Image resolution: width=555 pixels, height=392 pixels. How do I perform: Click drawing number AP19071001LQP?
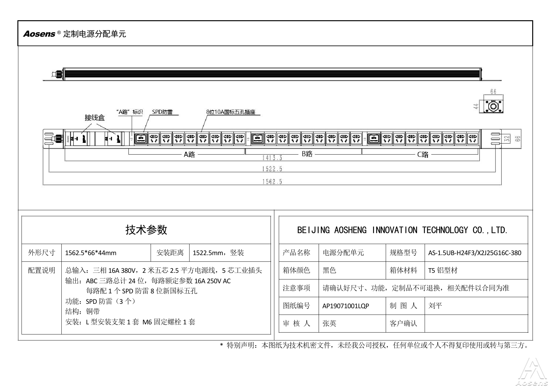(346, 306)
